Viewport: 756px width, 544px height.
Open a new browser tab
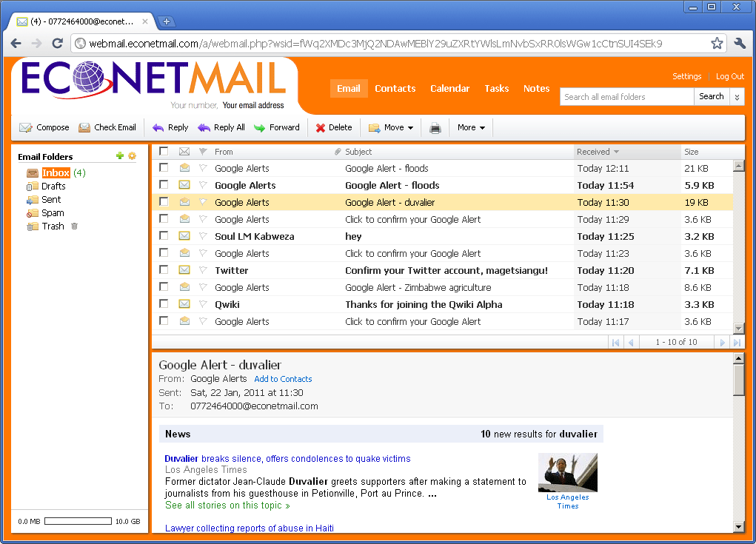167,21
